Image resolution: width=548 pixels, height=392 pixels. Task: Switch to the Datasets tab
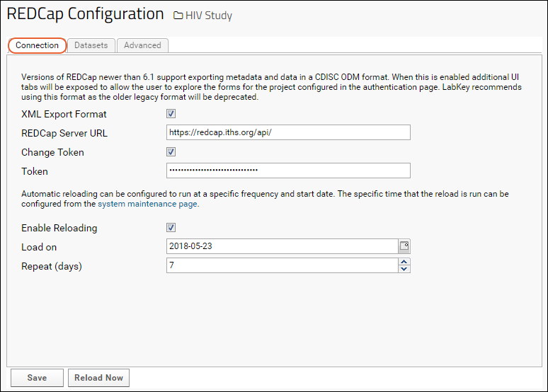91,45
